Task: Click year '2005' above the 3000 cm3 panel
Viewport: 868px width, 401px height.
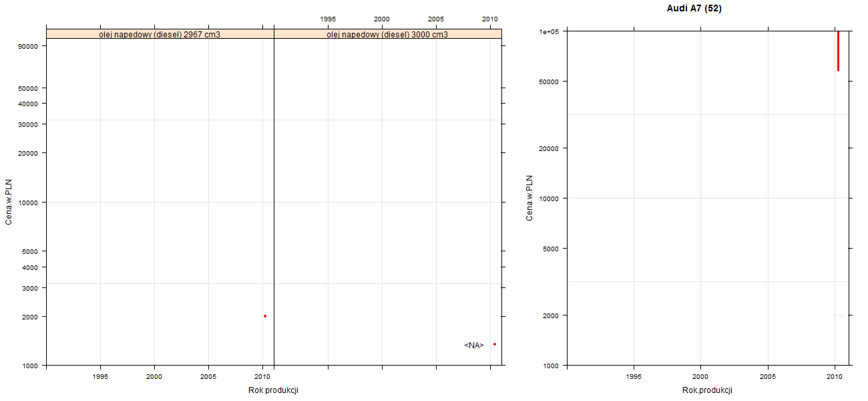Action: [x=436, y=19]
